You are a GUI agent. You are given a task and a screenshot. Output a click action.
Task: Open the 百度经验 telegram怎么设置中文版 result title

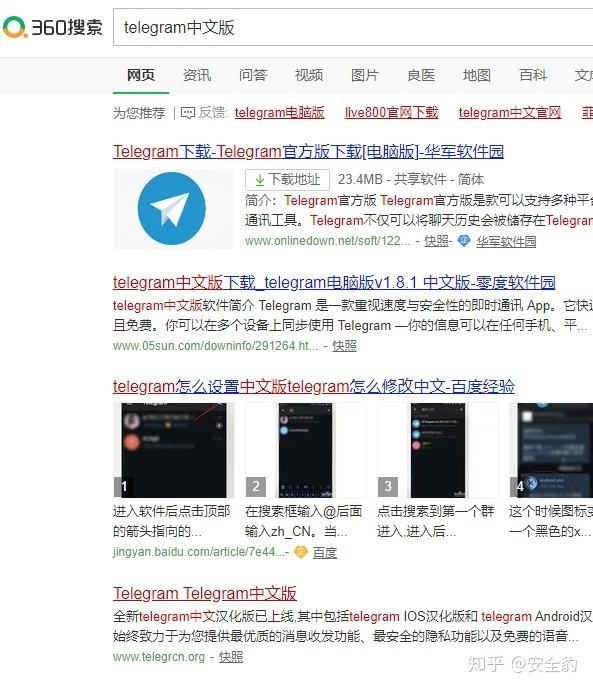(314, 387)
